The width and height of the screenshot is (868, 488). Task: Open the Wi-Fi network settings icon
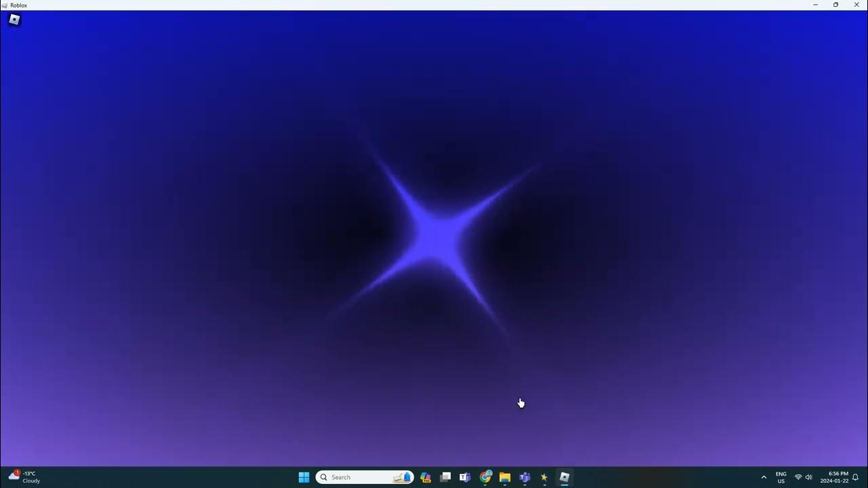(x=798, y=477)
